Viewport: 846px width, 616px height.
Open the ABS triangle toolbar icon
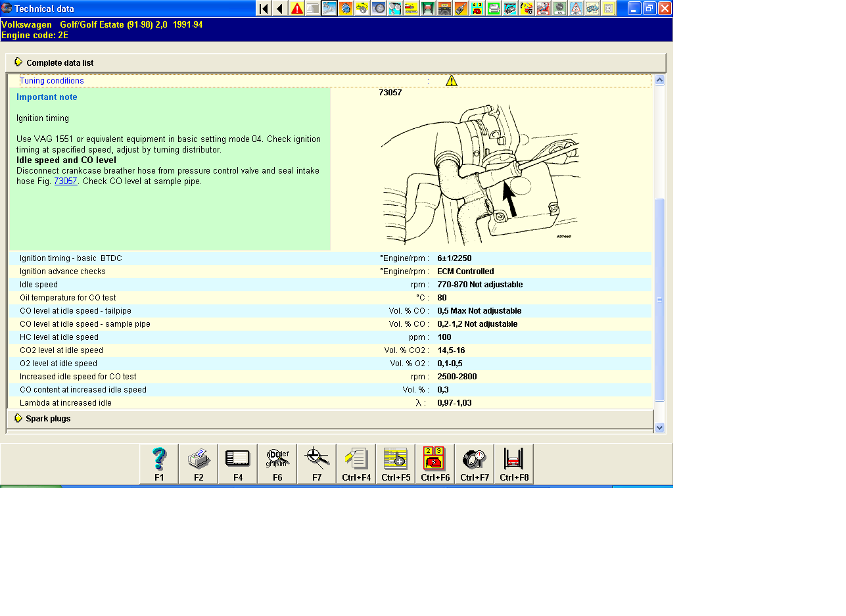576,9
